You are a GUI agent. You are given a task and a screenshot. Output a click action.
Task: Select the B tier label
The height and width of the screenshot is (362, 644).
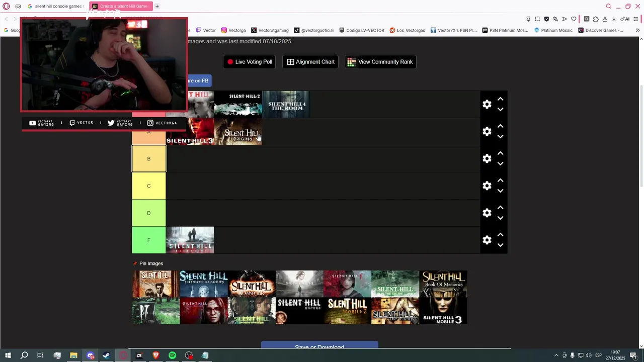(149, 158)
